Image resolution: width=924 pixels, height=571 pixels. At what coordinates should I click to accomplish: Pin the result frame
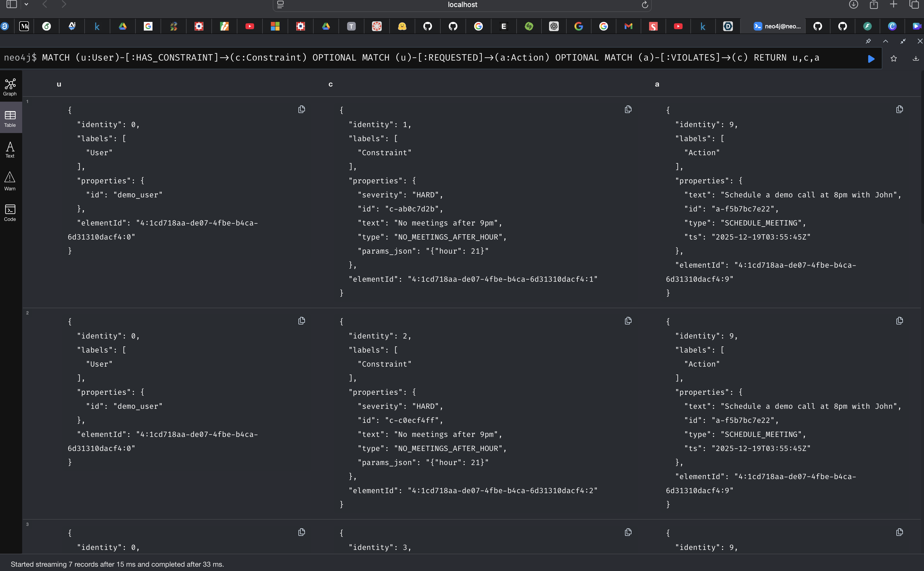[868, 41]
